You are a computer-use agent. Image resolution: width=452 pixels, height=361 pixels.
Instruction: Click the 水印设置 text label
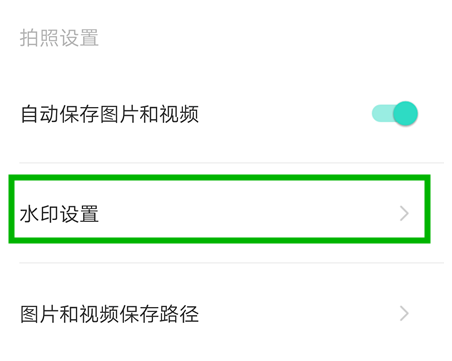coord(59,214)
